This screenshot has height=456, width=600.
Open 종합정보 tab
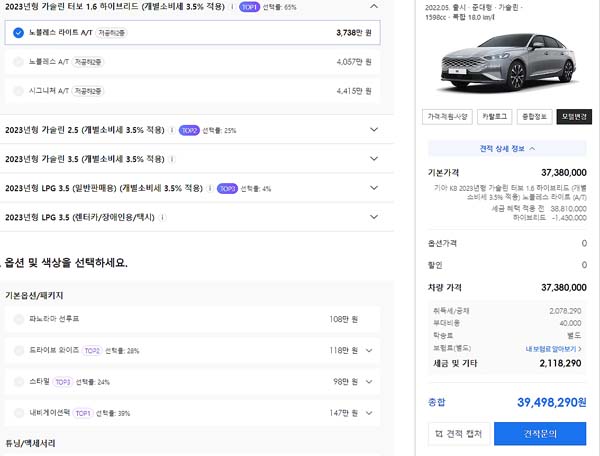point(534,117)
